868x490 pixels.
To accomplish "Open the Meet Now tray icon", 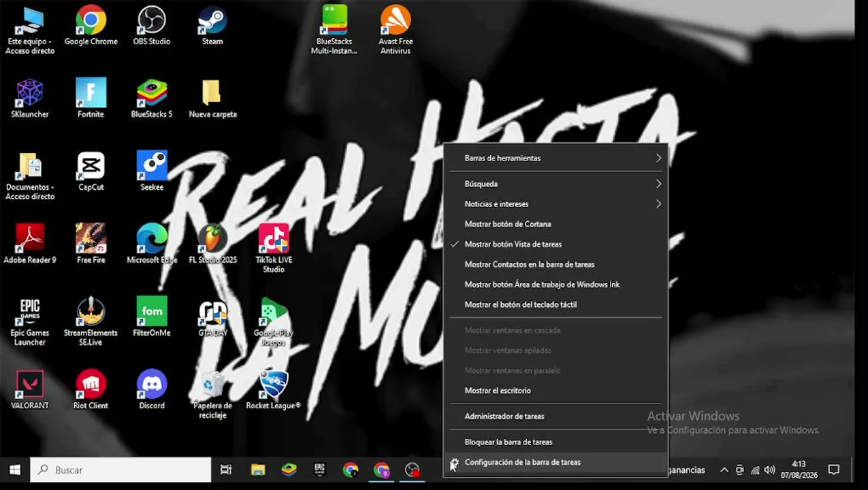I will (x=739, y=470).
